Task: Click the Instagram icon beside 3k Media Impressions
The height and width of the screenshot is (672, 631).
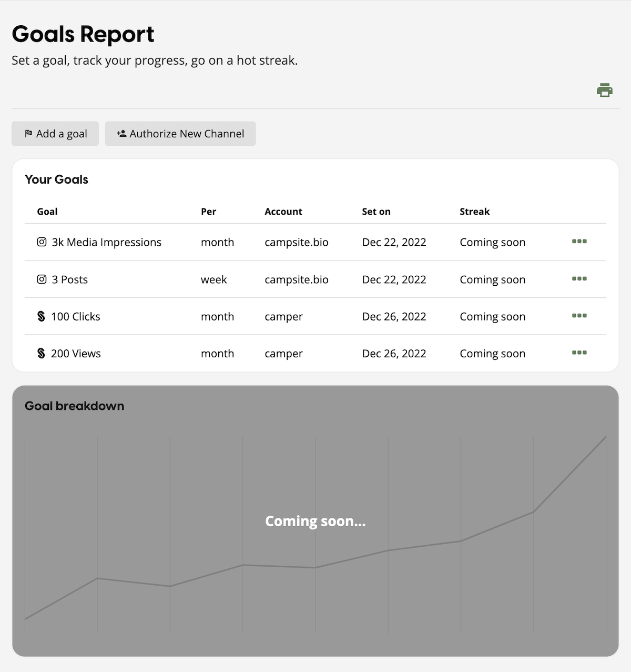Action: pos(41,242)
